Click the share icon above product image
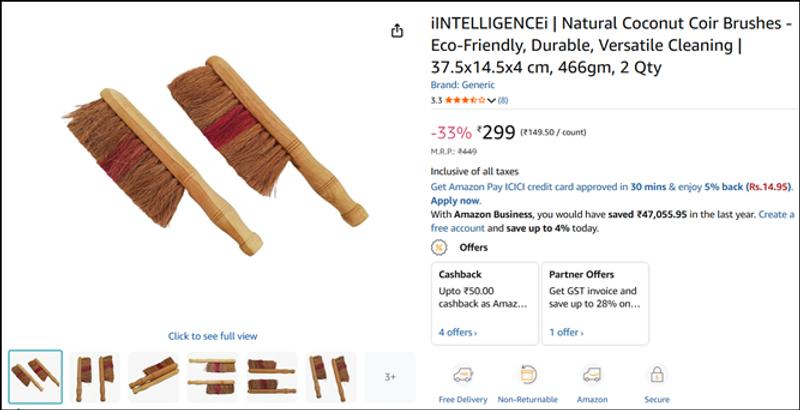This screenshot has height=410, width=800. point(397,31)
